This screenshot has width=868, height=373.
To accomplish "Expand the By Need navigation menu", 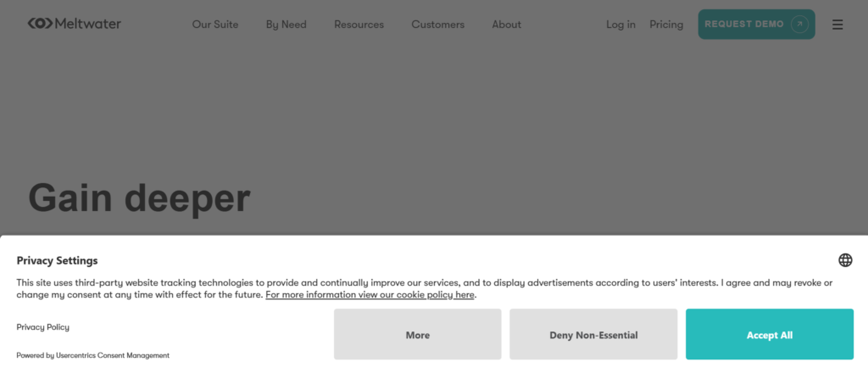I will 286,25.
